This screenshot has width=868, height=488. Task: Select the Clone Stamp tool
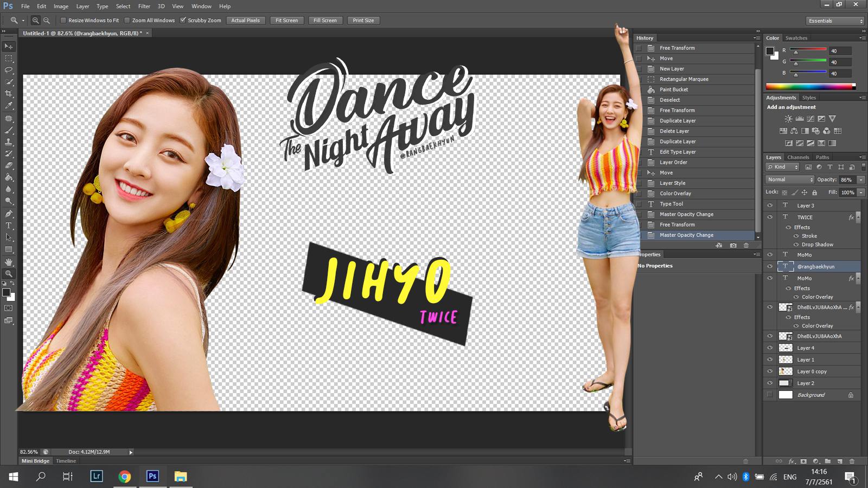click(x=9, y=142)
